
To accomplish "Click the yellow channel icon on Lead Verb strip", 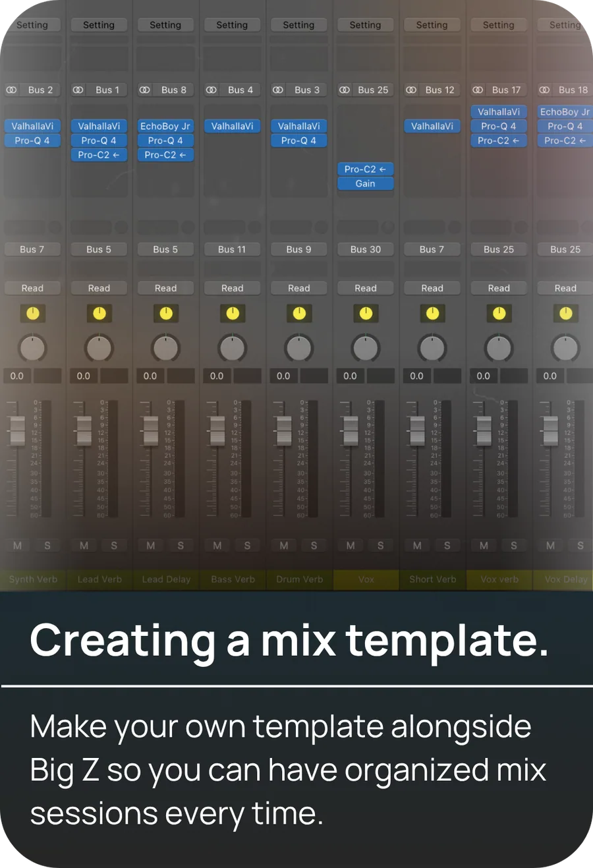I will coord(99,313).
